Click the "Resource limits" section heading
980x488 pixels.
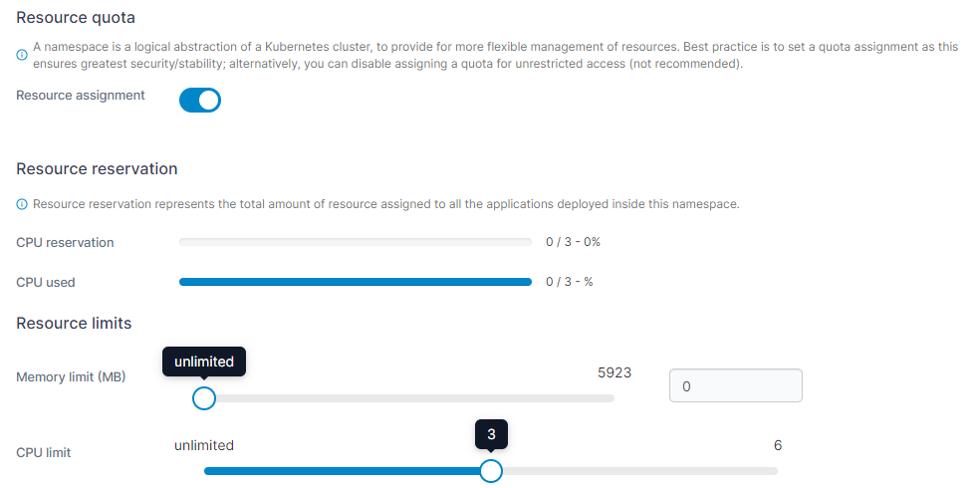click(74, 323)
